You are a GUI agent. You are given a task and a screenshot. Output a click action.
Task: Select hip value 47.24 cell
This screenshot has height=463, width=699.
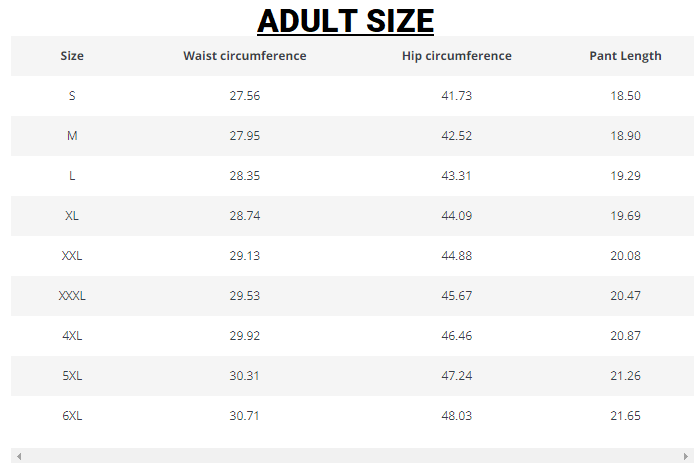click(457, 376)
